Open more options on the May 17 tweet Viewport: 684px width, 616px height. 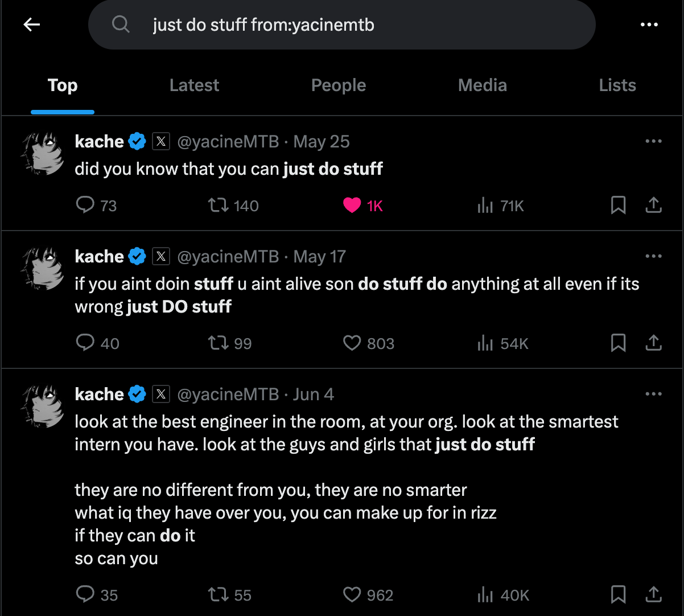(653, 256)
